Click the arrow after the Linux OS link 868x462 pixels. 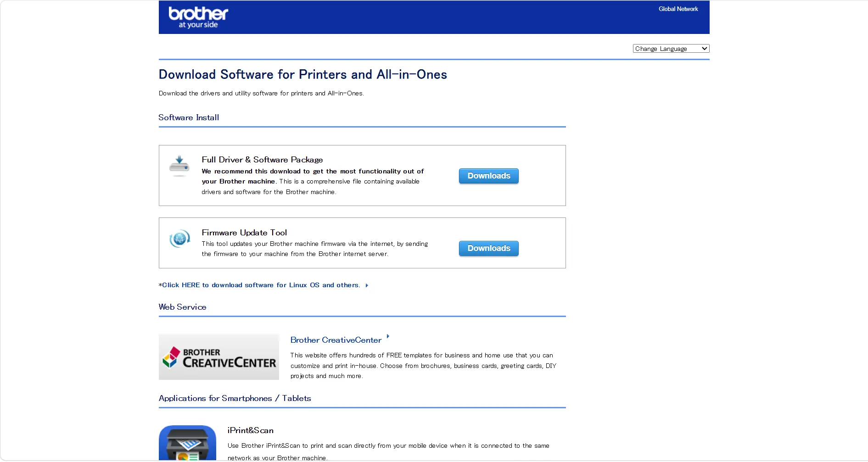coord(367,285)
